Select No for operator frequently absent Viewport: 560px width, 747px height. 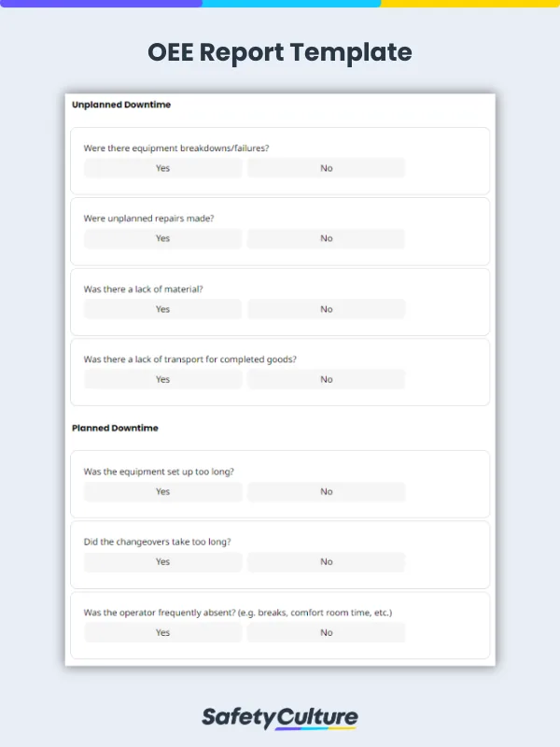pos(326,632)
